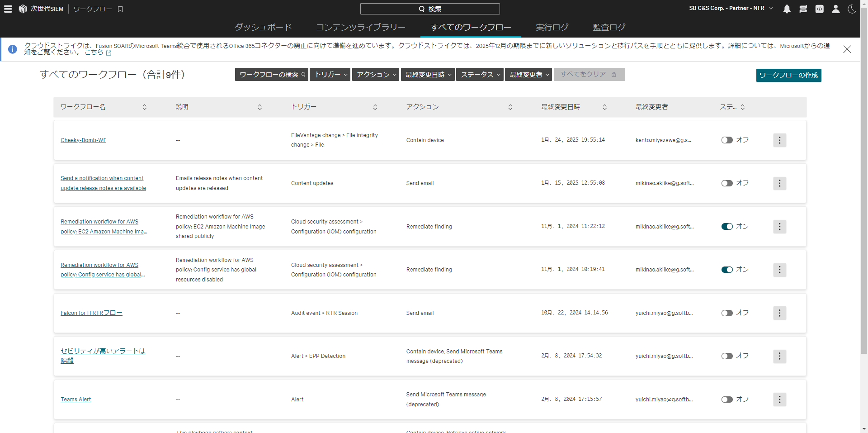Open options menu for Send a notification workflow

(x=779, y=183)
